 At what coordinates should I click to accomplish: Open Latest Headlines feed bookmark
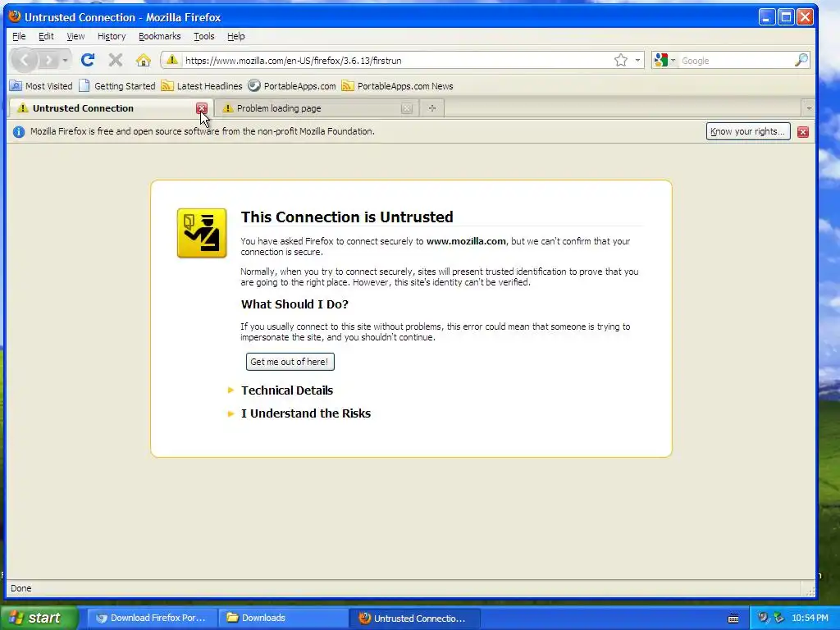(202, 85)
